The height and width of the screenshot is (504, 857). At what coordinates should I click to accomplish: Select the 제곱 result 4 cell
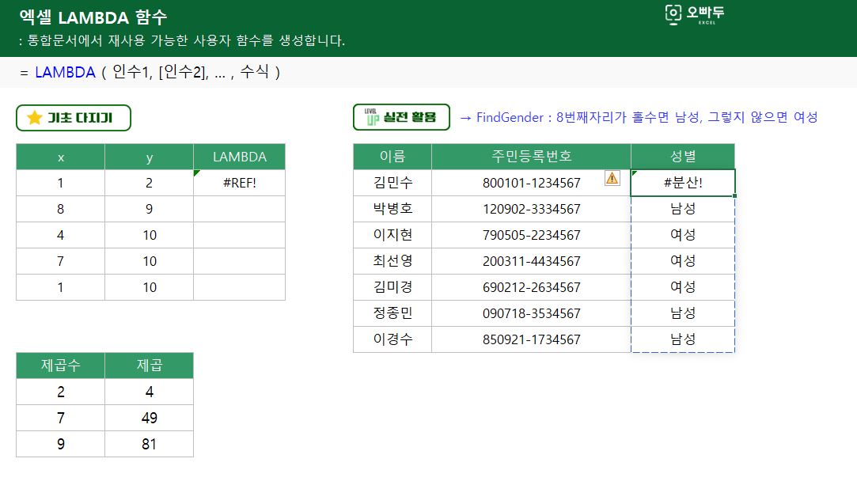(x=150, y=392)
